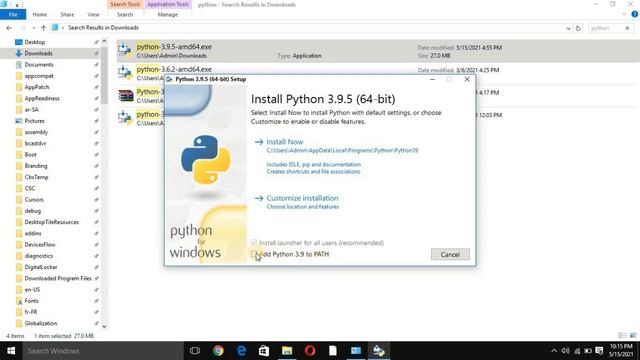Toggle Install launcher for all users checkbox
Image resolution: width=640 pixels, height=360 pixels.
tap(254, 243)
